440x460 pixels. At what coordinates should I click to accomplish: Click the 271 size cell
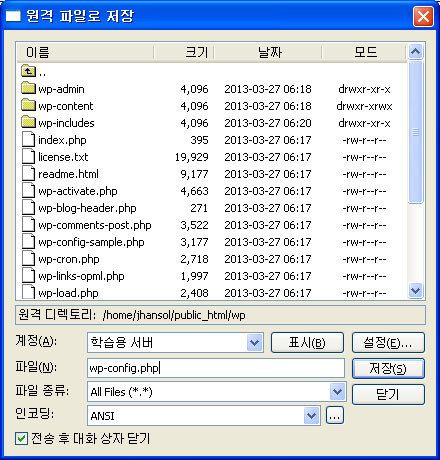tap(199, 208)
